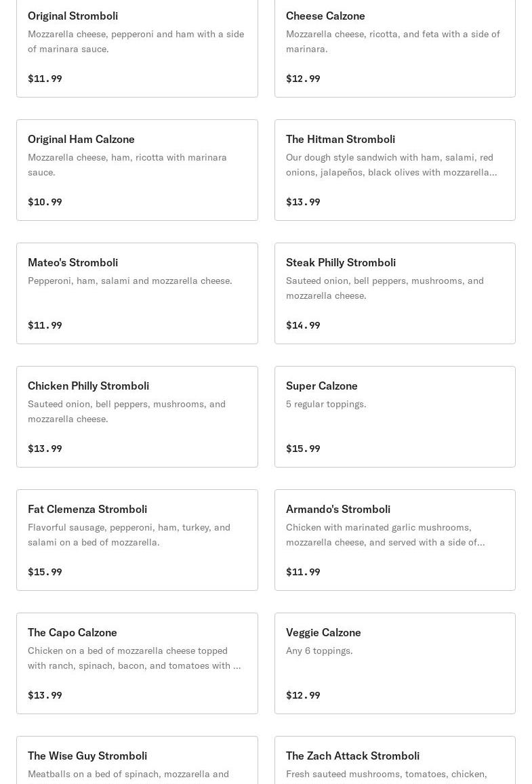Viewport: 532px width, 784px height.
Task: Click the $10.99 Ham Calzone price
Action: (45, 202)
